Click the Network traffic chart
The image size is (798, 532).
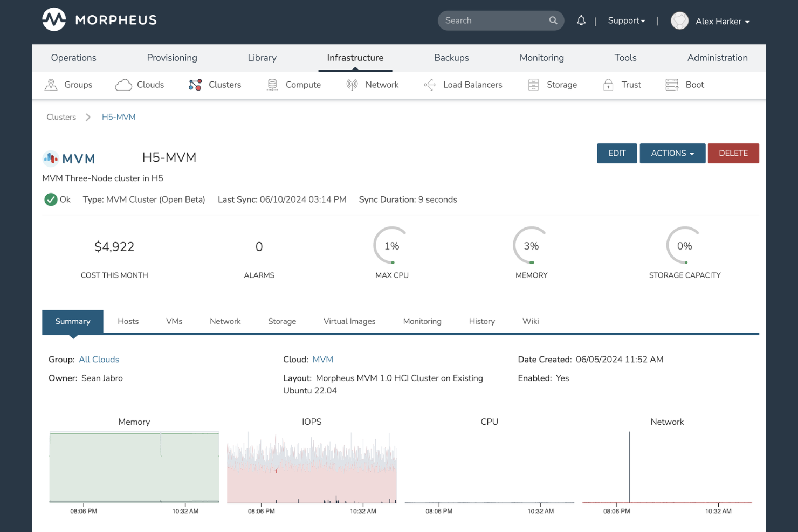pyautogui.click(x=667, y=467)
